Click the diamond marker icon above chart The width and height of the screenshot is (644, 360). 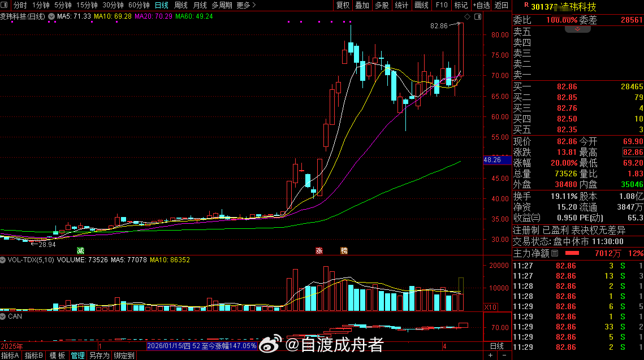click(x=467, y=16)
